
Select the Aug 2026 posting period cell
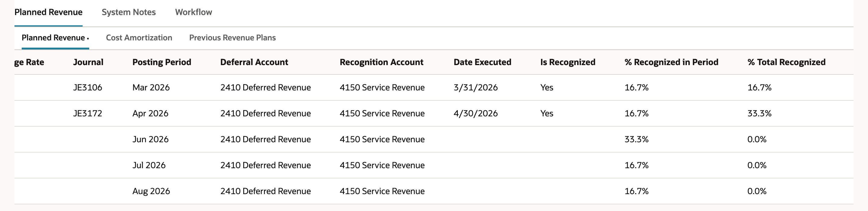151,191
